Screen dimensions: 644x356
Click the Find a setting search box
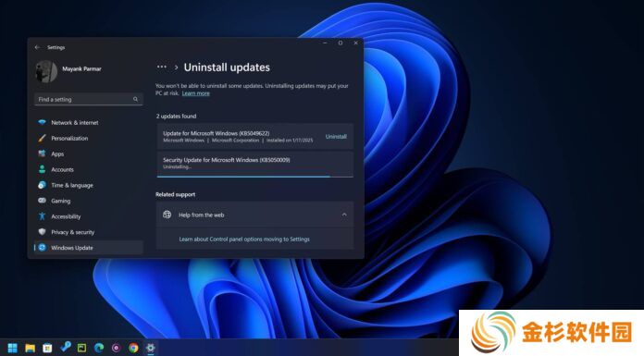click(x=89, y=99)
